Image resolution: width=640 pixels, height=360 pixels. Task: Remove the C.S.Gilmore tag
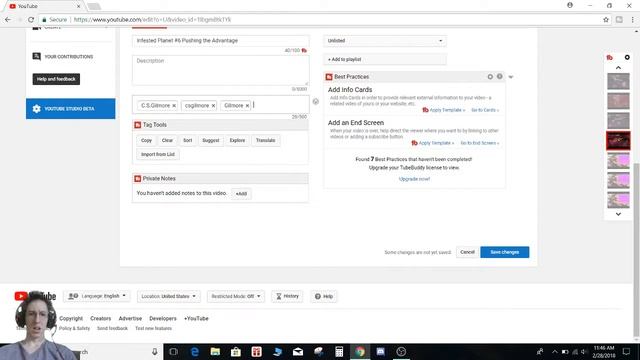pyautogui.click(x=174, y=106)
